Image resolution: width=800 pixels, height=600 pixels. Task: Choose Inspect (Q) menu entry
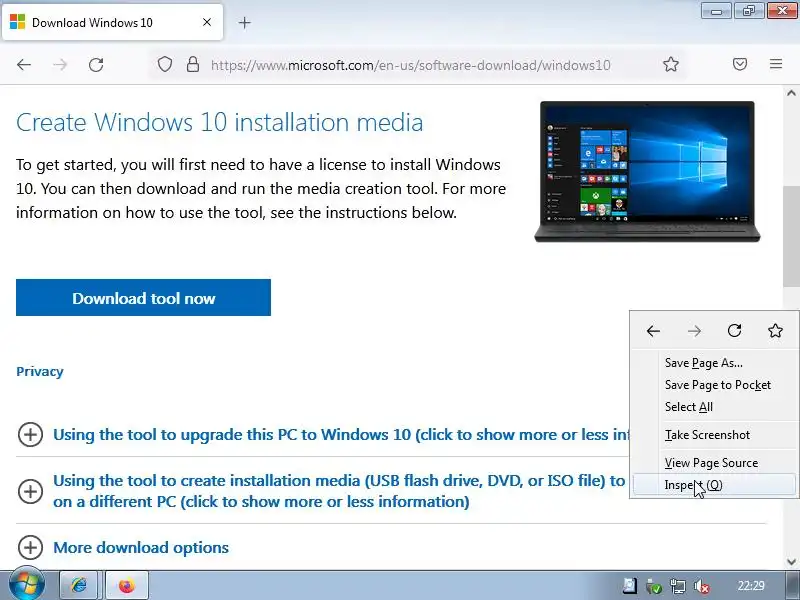click(x=714, y=485)
